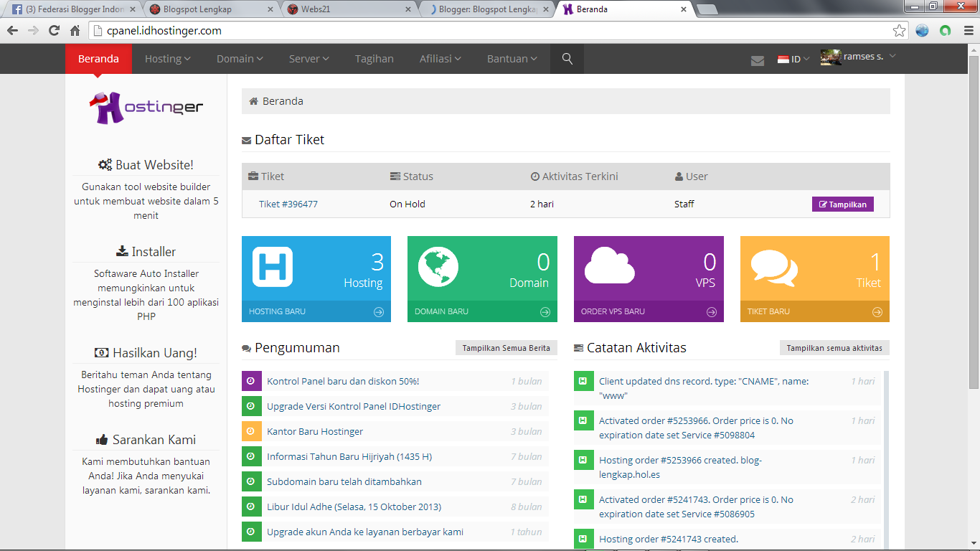
Task: Click the browser back arrow
Action: 12,31
